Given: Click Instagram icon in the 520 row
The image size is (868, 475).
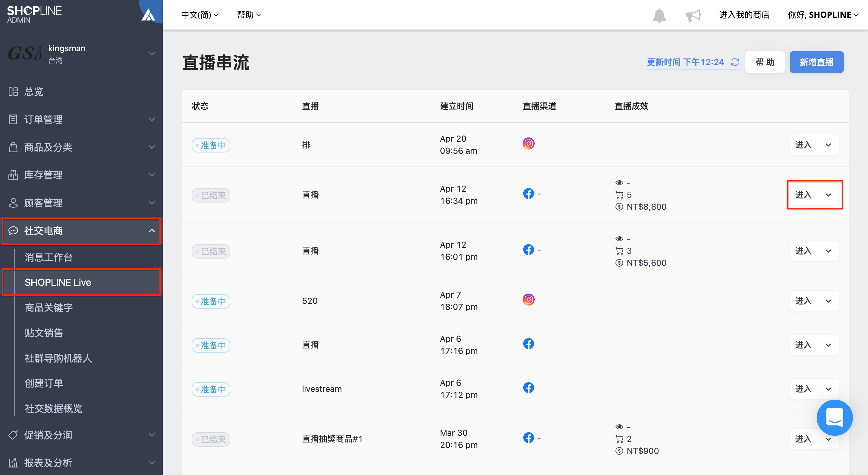Looking at the screenshot, I should pos(528,300).
